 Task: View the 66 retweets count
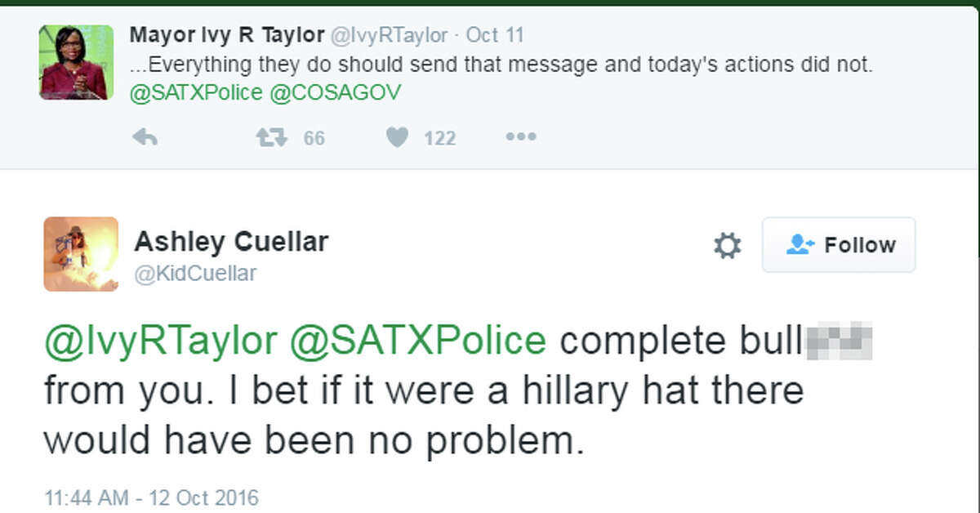(314, 138)
